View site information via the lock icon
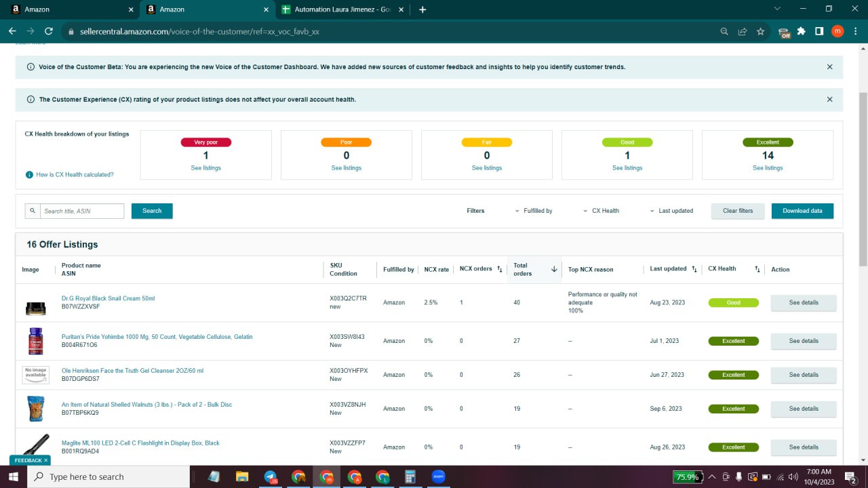Image resolution: width=868 pixels, height=488 pixels. pos(71,31)
